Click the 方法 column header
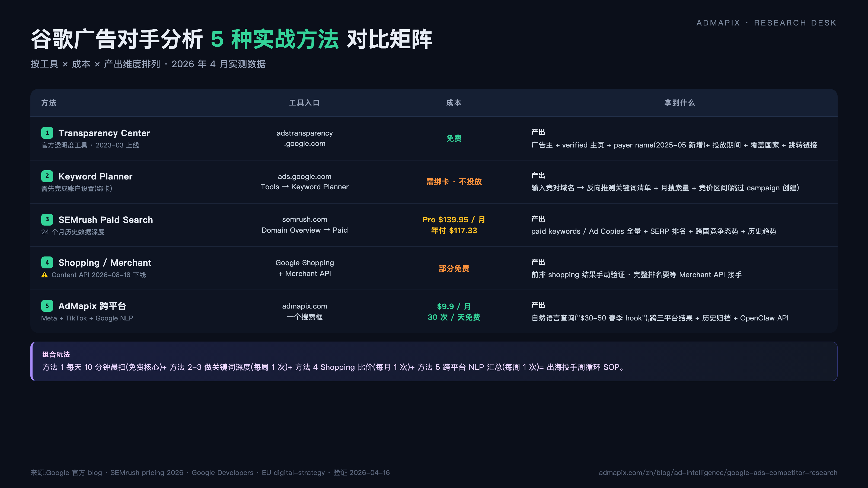The height and width of the screenshot is (488, 868). [49, 103]
